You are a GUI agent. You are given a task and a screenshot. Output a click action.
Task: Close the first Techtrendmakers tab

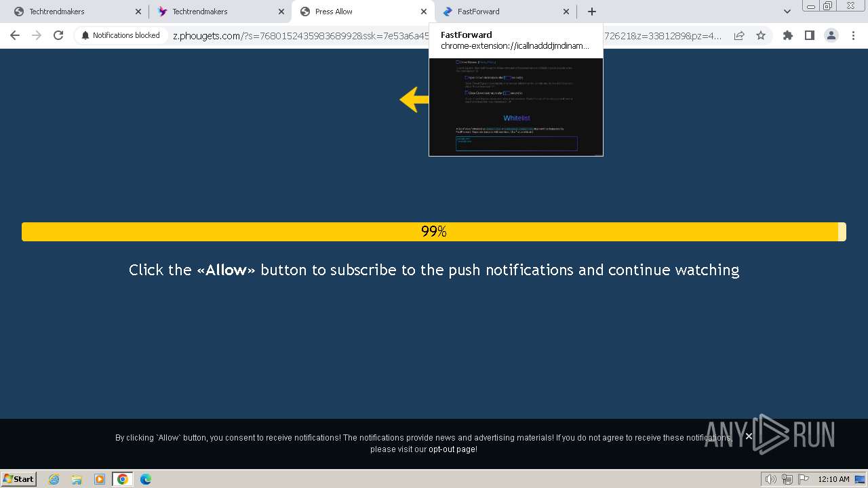click(x=138, y=12)
